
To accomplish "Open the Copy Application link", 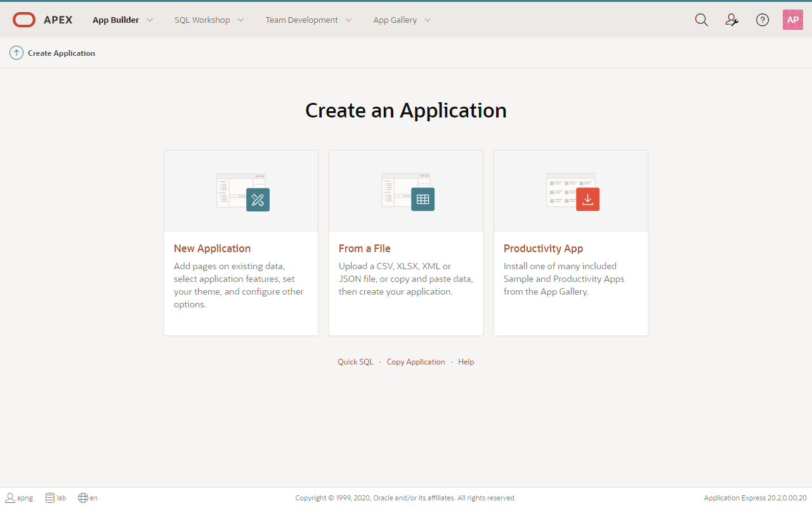I will pyautogui.click(x=416, y=362).
